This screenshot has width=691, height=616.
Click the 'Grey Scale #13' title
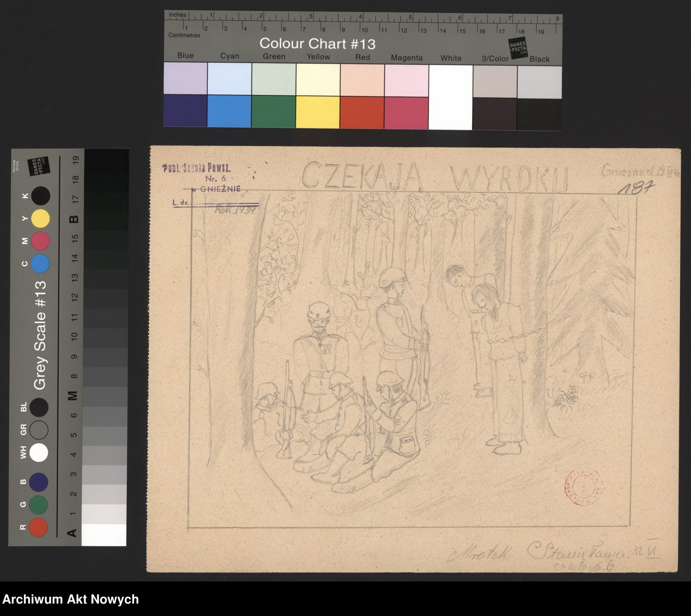(x=41, y=335)
